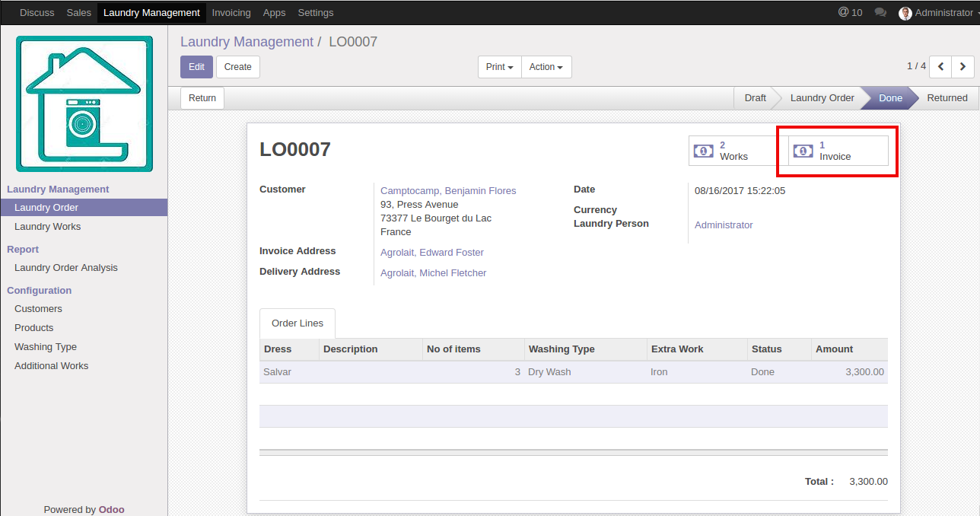Open the Invoicing menu
Screen dimensions: 980x516
[x=231, y=12]
